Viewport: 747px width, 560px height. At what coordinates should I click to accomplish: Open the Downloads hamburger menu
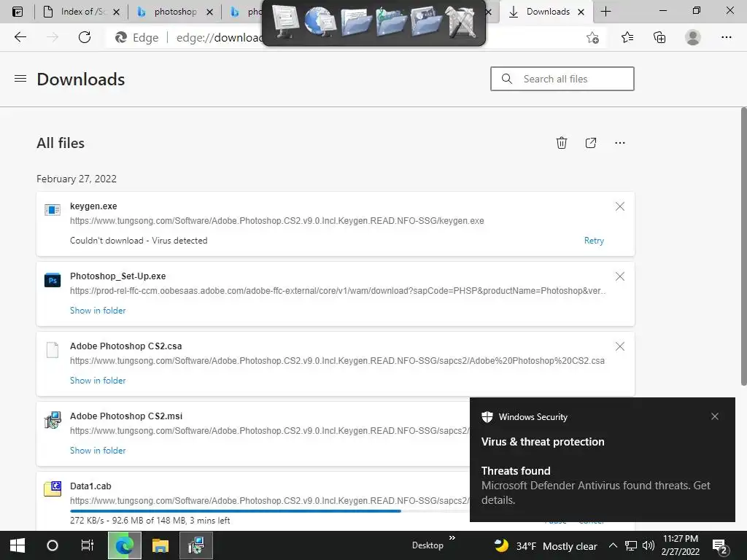[20, 79]
